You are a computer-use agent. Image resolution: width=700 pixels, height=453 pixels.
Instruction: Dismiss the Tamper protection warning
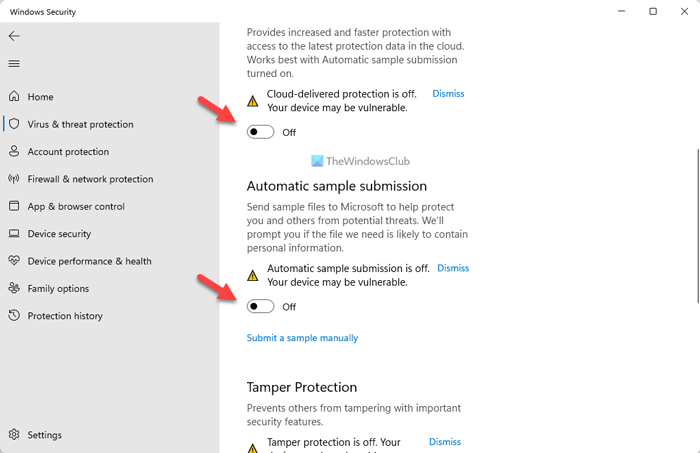[445, 442]
